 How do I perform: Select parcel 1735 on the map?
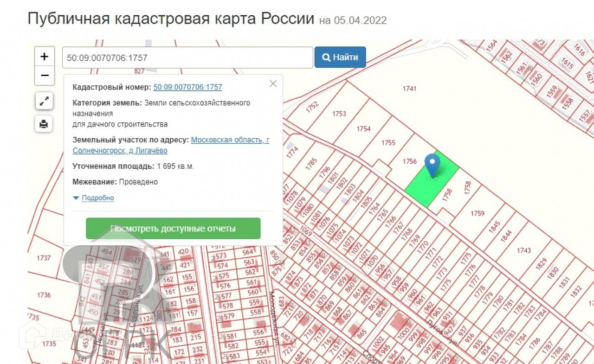(x=49, y=344)
